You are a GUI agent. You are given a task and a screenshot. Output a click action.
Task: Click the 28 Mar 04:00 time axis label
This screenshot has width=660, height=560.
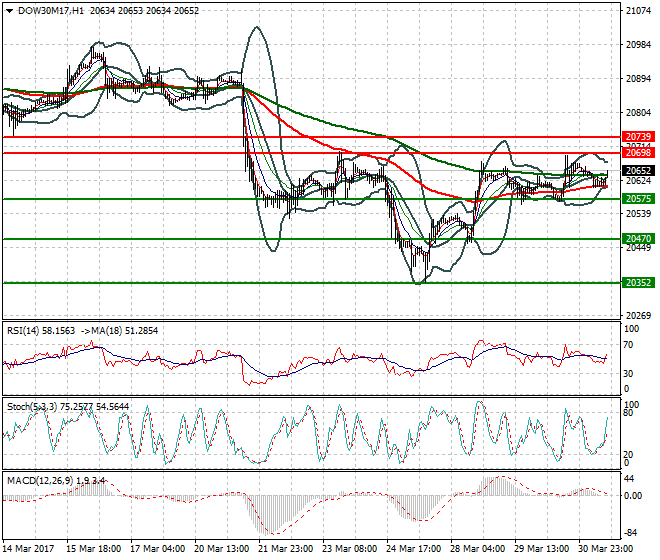tap(475, 549)
